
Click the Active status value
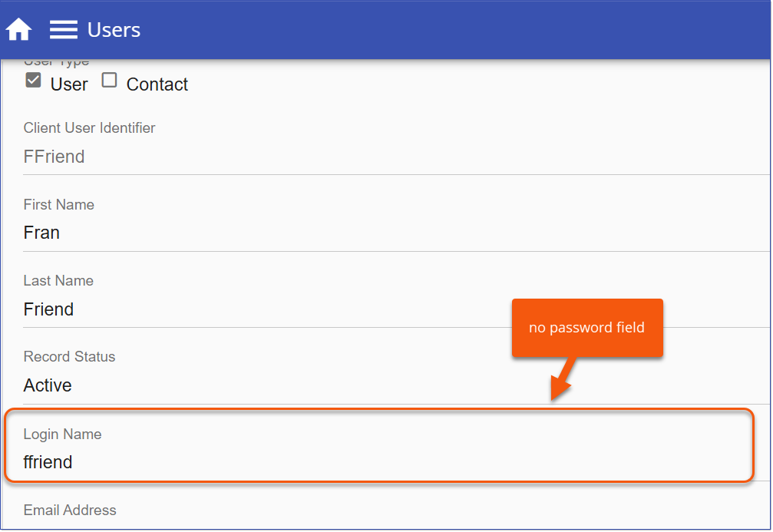[48, 385]
